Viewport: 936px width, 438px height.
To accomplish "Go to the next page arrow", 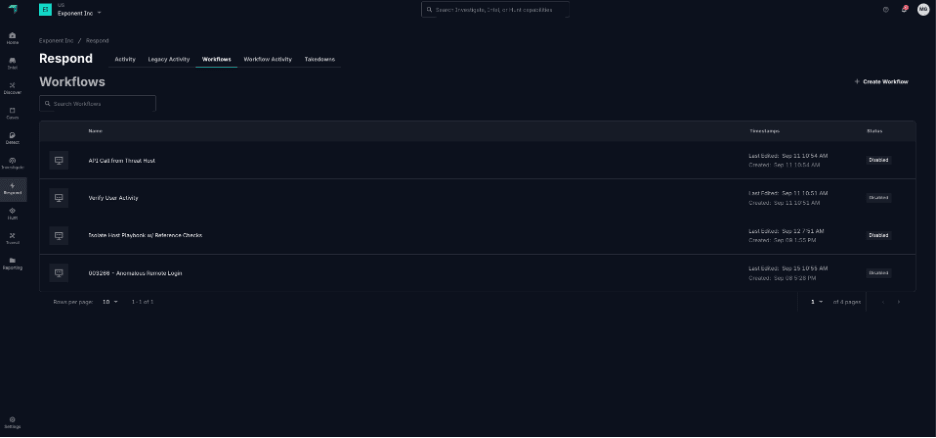I will pos(898,302).
